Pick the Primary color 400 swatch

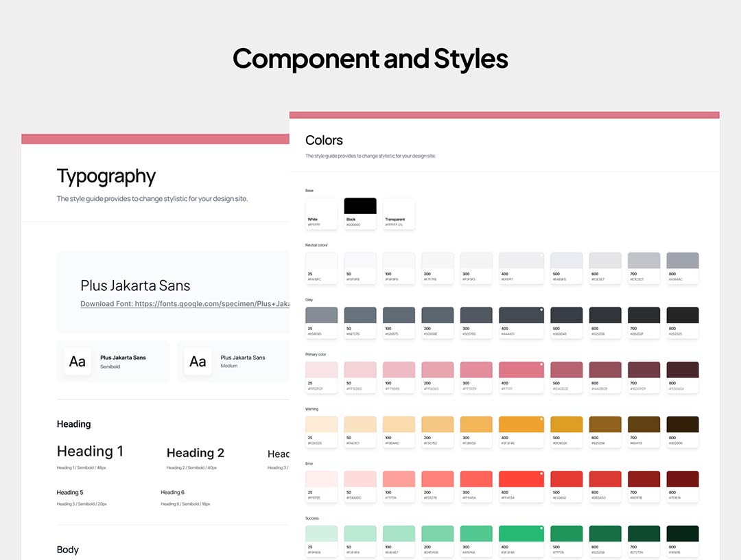521,370
